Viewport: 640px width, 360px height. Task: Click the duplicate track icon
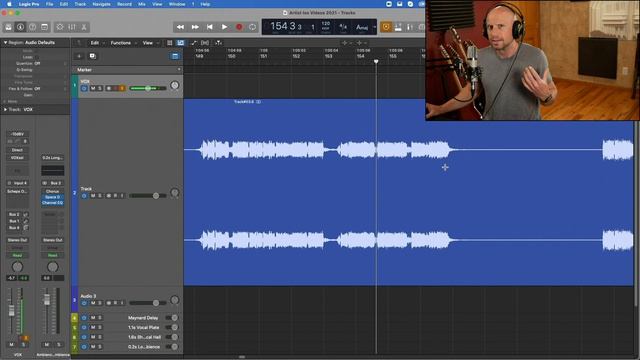pyautogui.click(x=93, y=56)
